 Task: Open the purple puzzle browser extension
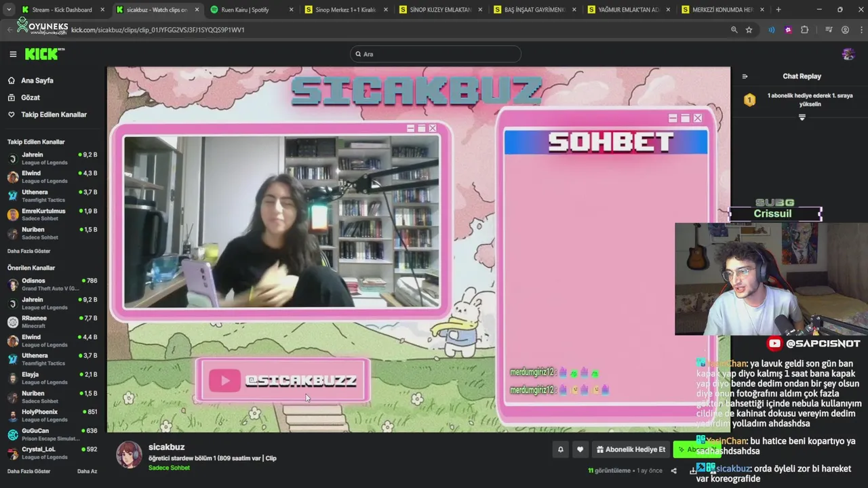pos(788,30)
